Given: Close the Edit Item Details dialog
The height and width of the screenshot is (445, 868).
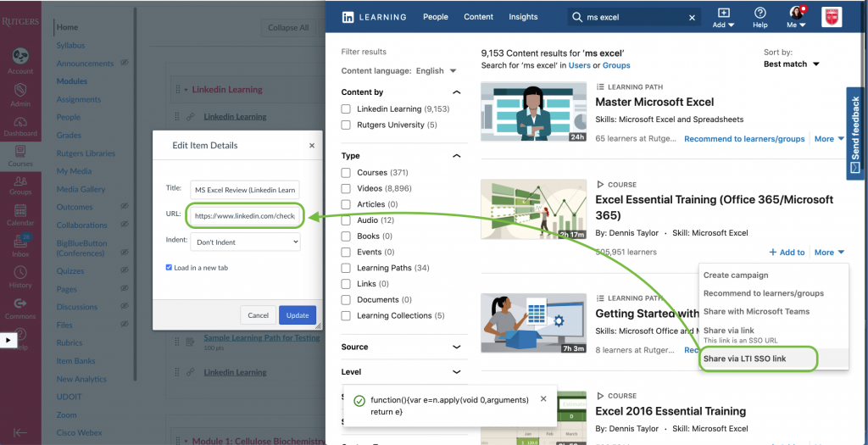Looking at the screenshot, I should 312,146.
